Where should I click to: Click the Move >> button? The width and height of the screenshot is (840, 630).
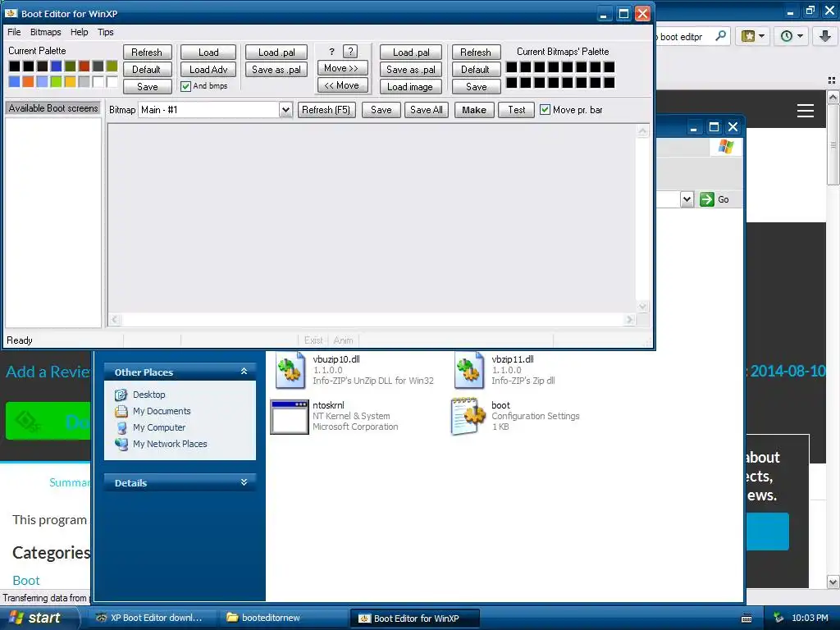tap(342, 68)
